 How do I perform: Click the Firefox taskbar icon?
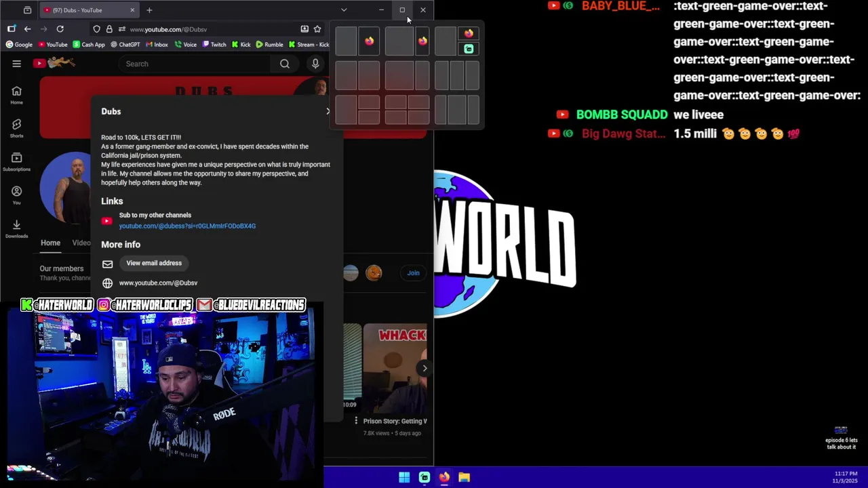444,477
